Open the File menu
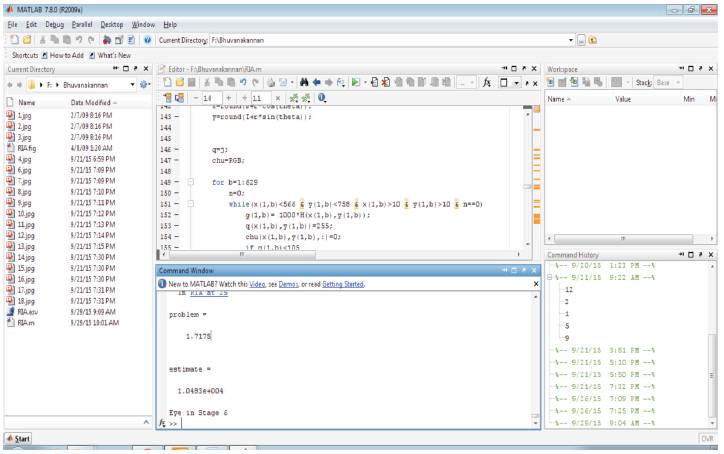Image resolution: width=724 pixels, height=454 pixels. (12, 24)
